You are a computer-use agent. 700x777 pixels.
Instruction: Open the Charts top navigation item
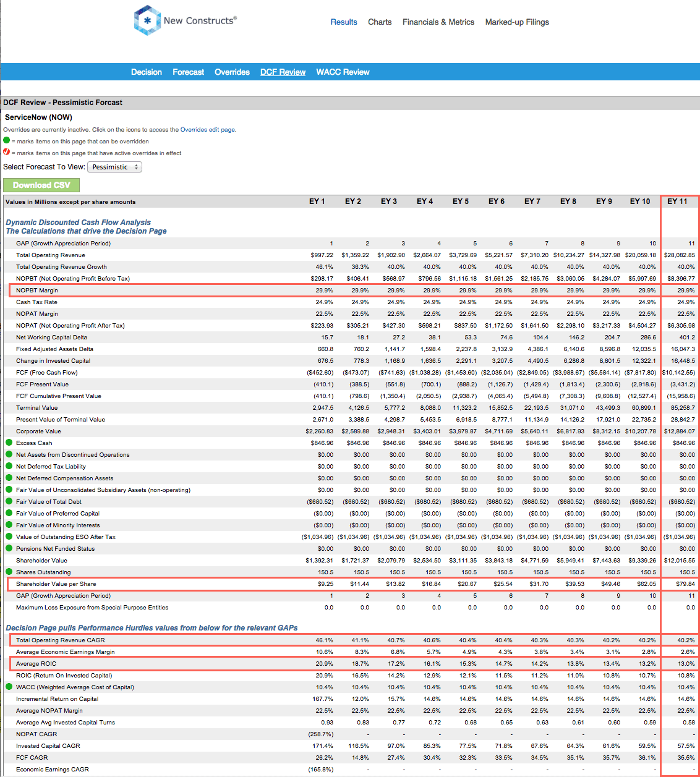(x=380, y=22)
